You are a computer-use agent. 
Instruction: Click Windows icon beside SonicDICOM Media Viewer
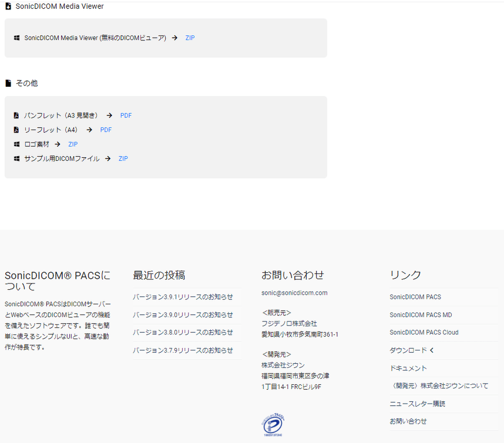pyautogui.click(x=17, y=38)
